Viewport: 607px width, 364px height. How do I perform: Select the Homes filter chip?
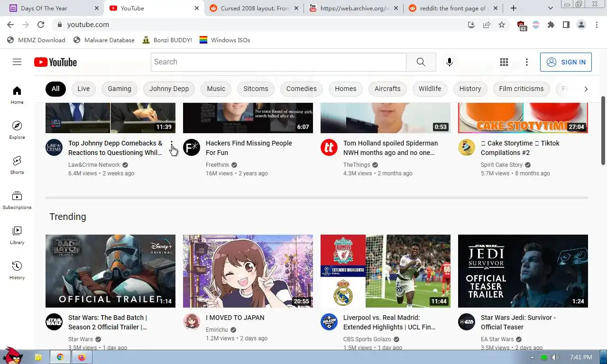(x=346, y=89)
